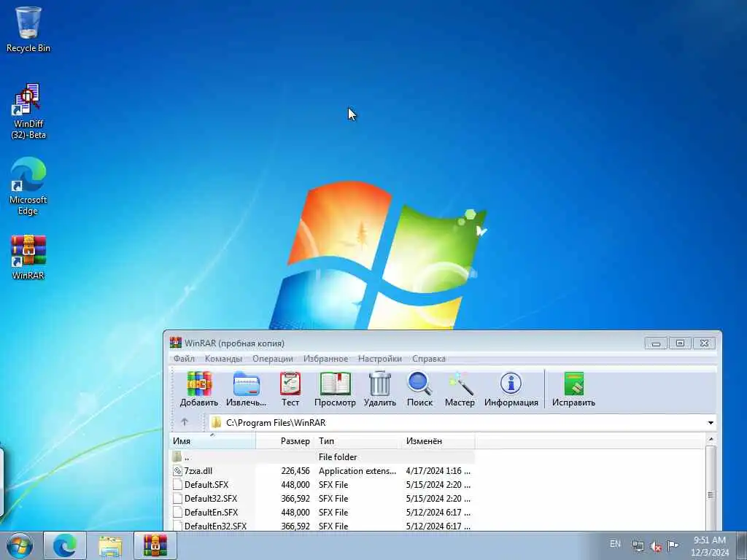Image resolution: width=747 pixels, height=560 pixels.
Task: Click the WinRAR title bar icon
Action: click(x=176, y=343)
